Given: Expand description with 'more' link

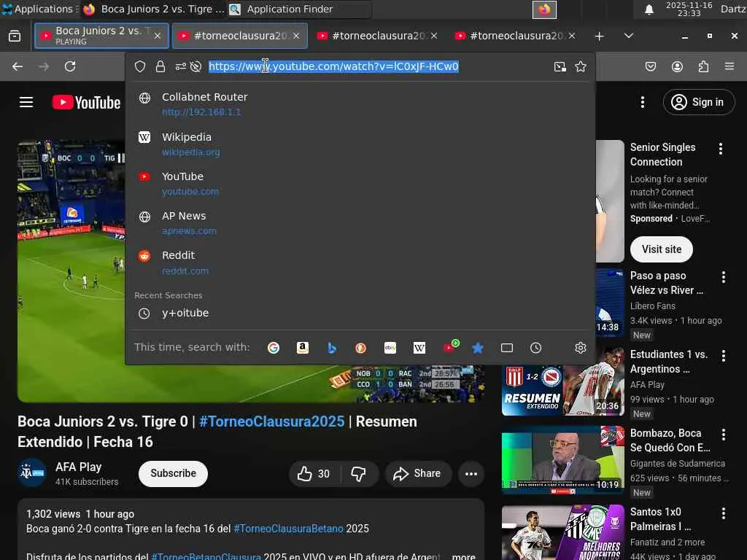Looking at the screenshot, I should click(463, 556).
